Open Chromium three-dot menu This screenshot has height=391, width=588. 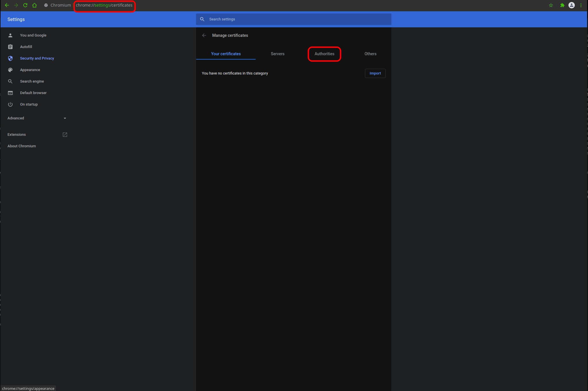point(581,5)
